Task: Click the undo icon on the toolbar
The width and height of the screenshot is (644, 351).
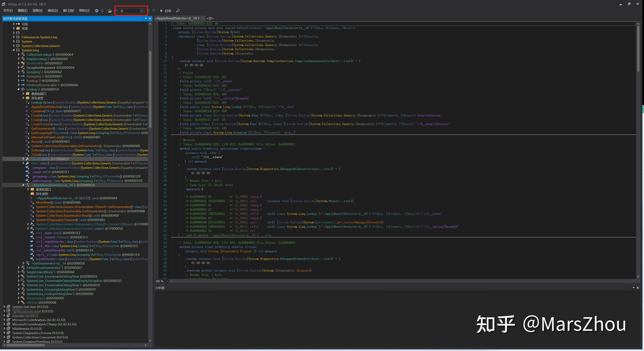Action: coord(148,11)
